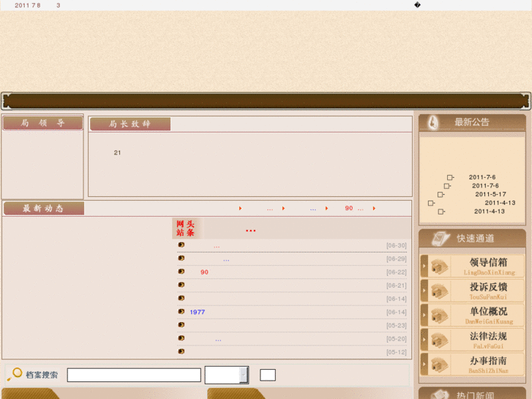The width and height of the screenshot is (532, 399).
Task: Open the 法律法规 quick link
Action: 472,340
